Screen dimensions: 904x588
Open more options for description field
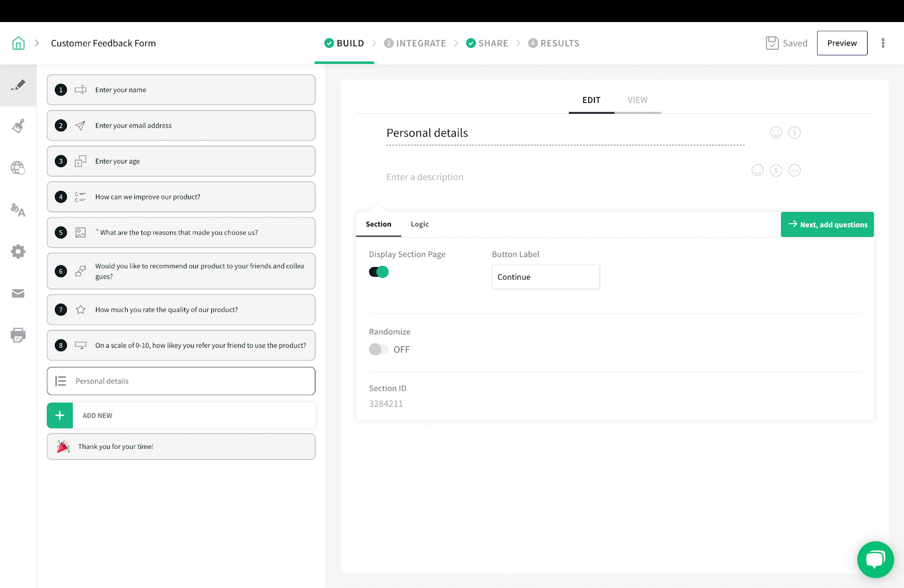pos(794,170)
